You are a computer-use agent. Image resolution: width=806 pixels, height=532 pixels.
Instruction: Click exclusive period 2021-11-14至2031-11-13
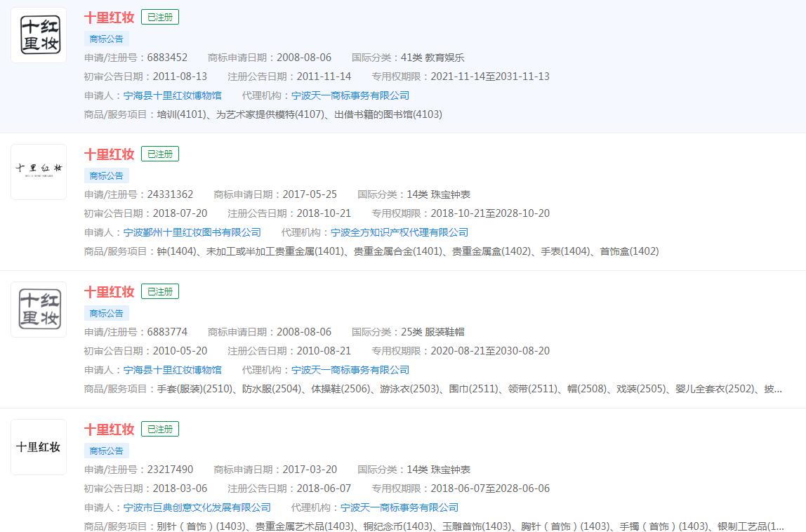[x=490, y=76]
